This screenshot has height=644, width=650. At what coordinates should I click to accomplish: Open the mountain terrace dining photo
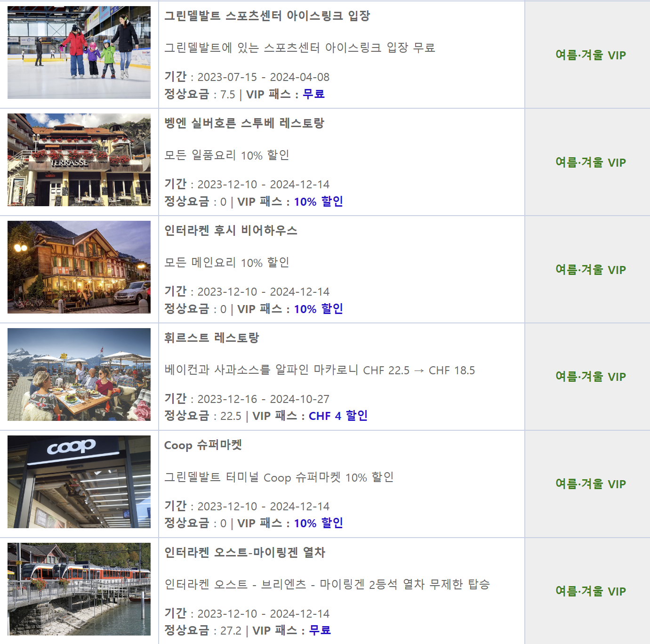79,374
